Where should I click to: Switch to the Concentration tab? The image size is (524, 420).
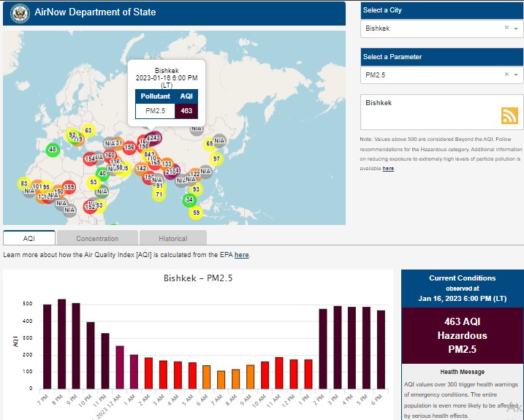[x=97, y=238]
